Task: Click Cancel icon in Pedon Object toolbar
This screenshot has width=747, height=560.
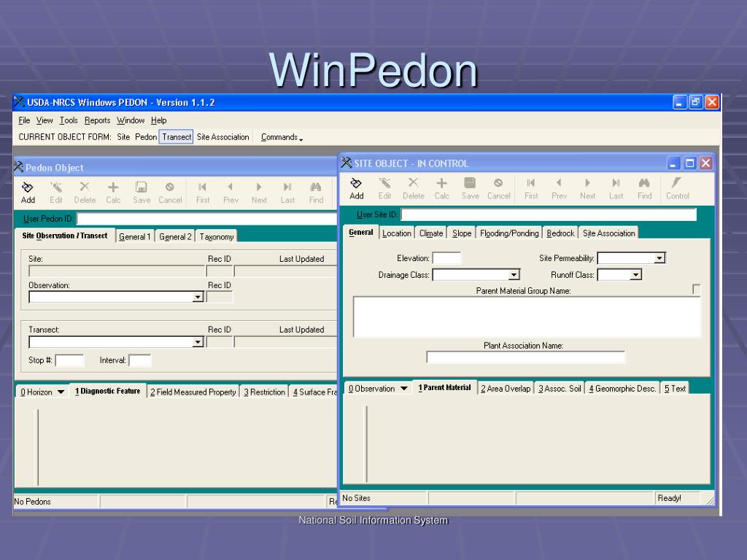Action: tap(169, 187)
